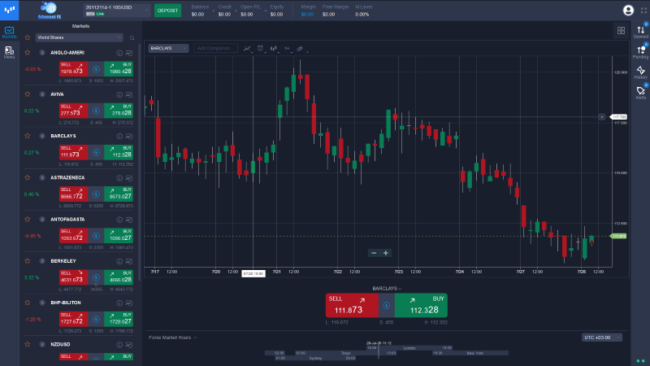
Task: Open the user profile icon
Action: 628,10
